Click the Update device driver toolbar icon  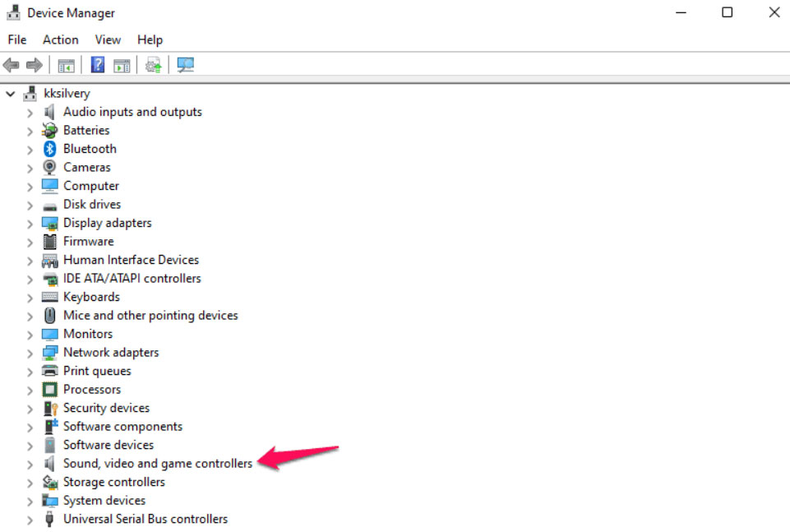(x=153, y=65)
